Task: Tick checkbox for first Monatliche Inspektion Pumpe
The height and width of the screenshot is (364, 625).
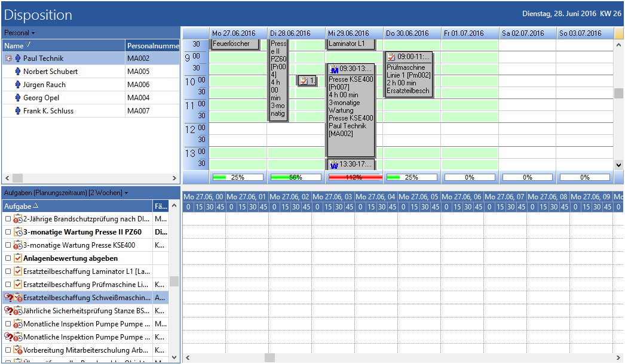Action: 8,324
